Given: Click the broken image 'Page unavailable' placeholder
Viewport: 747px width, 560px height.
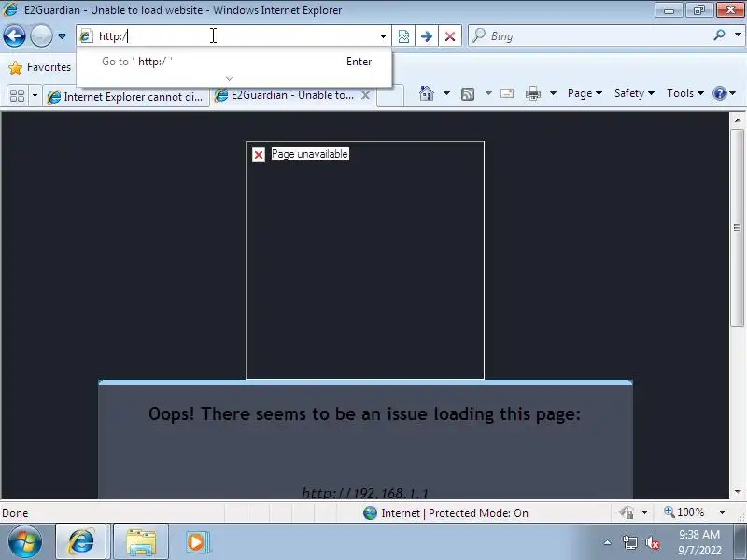Looking at the screenshot, I should click(x=365, y=260).
